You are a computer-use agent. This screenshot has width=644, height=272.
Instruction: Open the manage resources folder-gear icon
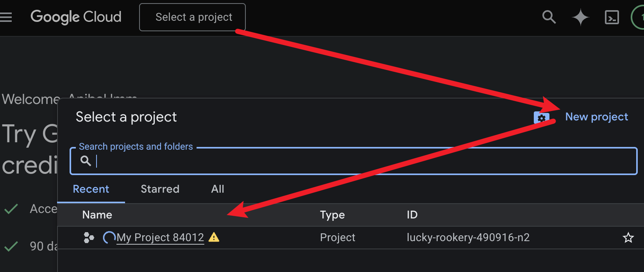point(541,117)
